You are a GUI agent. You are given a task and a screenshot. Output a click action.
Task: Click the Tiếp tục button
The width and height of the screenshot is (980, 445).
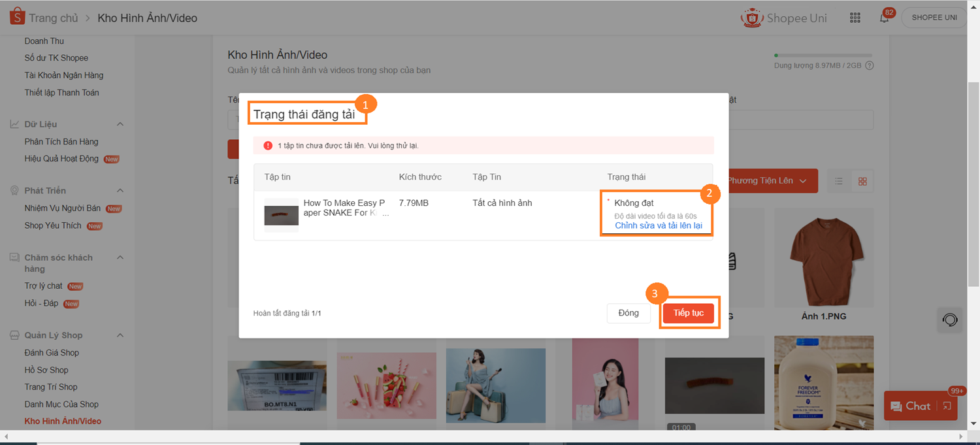pos(689,313)
